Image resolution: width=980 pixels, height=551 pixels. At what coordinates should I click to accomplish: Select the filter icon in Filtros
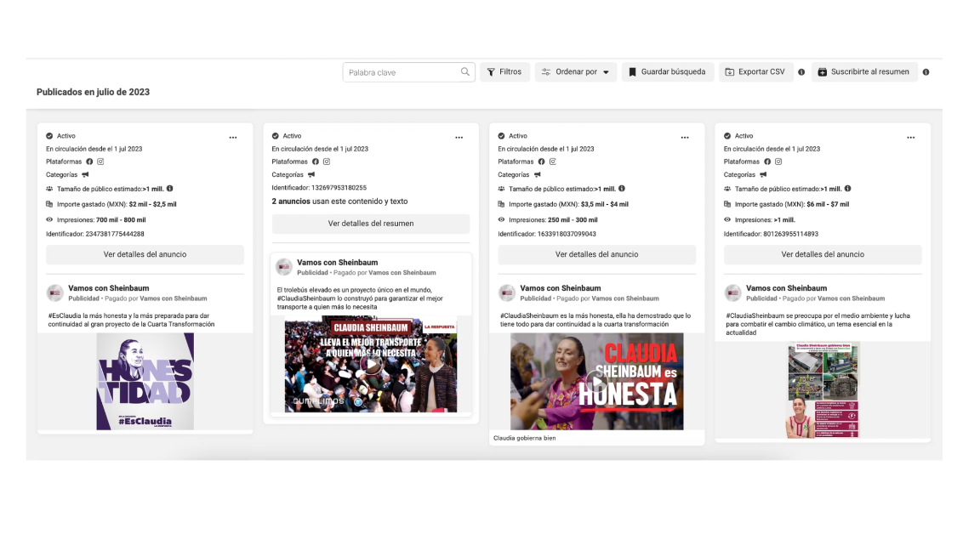(490, 72)
